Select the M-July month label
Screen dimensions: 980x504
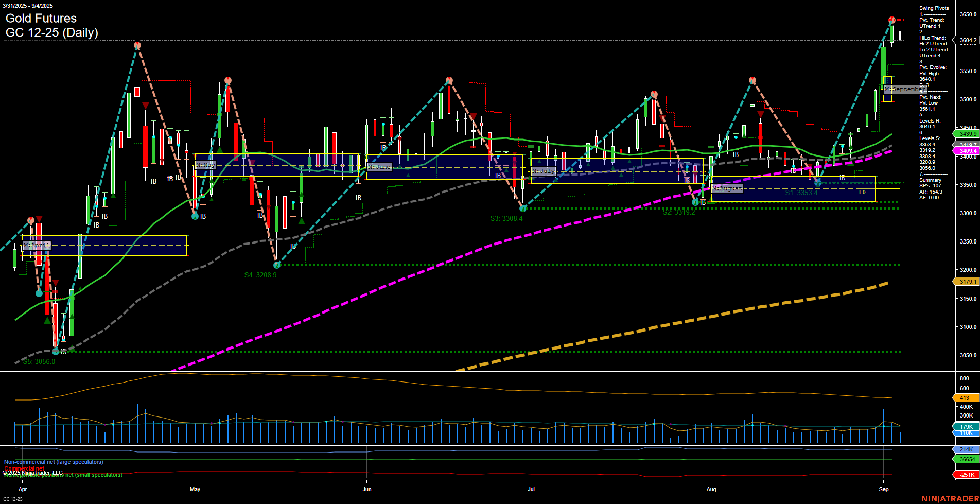click(x=544, y=170)
